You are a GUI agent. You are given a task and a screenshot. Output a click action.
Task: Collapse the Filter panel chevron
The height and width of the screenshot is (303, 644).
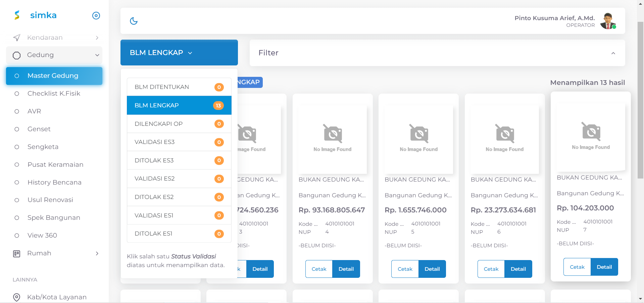613,53
